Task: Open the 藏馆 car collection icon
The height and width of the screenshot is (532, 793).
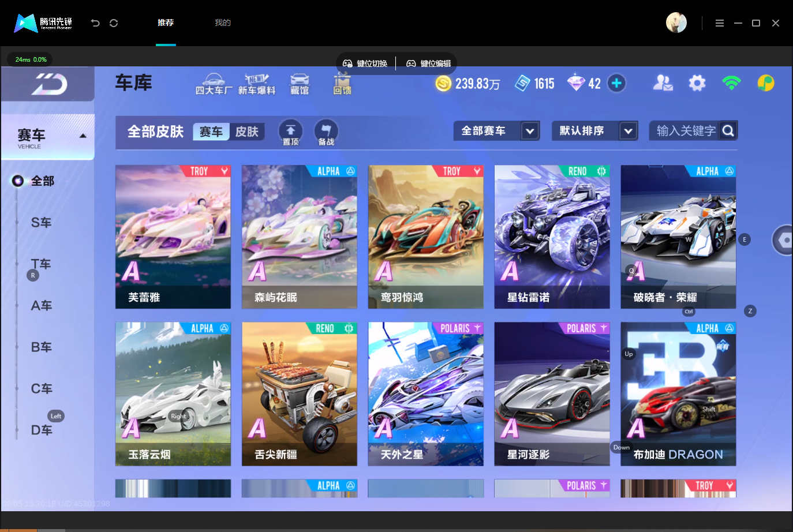Action: pos(300,84)
